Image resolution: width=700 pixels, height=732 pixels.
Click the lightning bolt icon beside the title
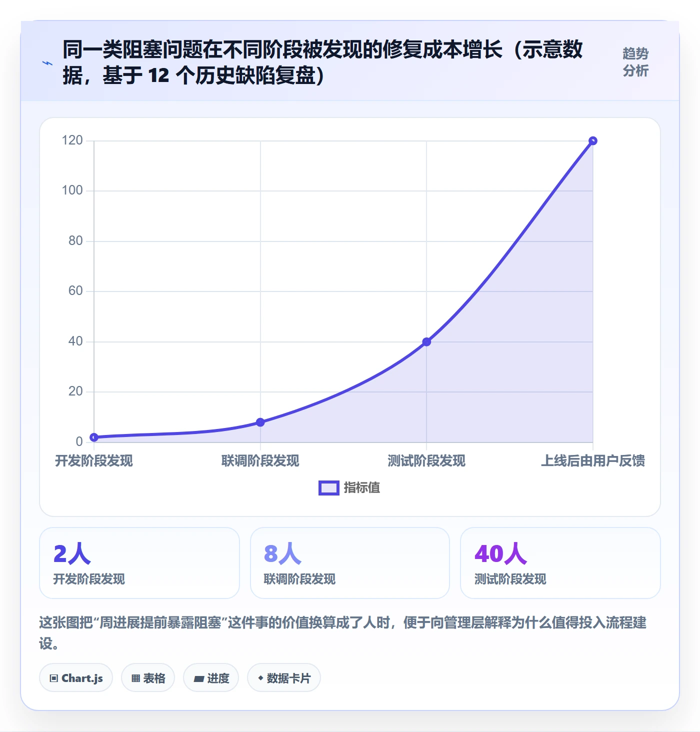tap(47, 63)
